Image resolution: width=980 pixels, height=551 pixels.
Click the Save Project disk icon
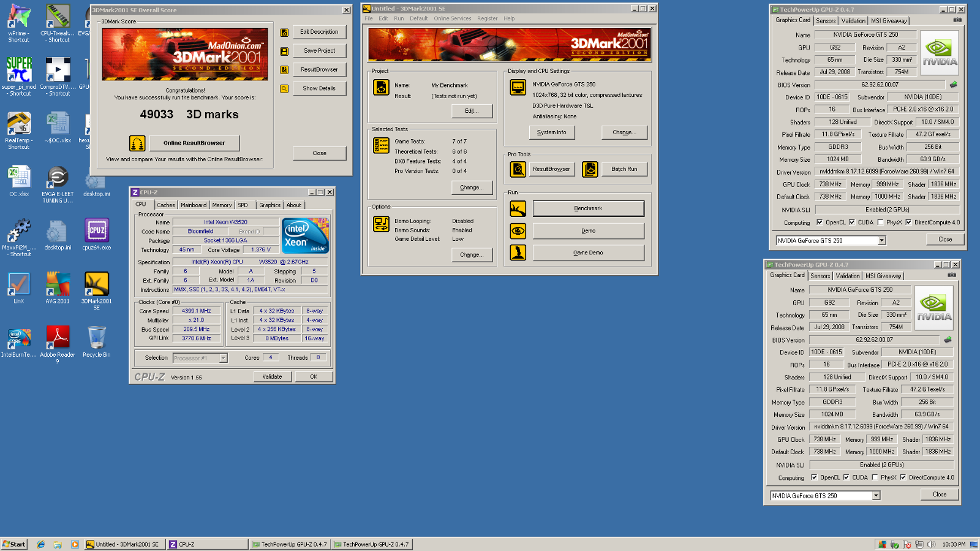click(x=284, y=51)
